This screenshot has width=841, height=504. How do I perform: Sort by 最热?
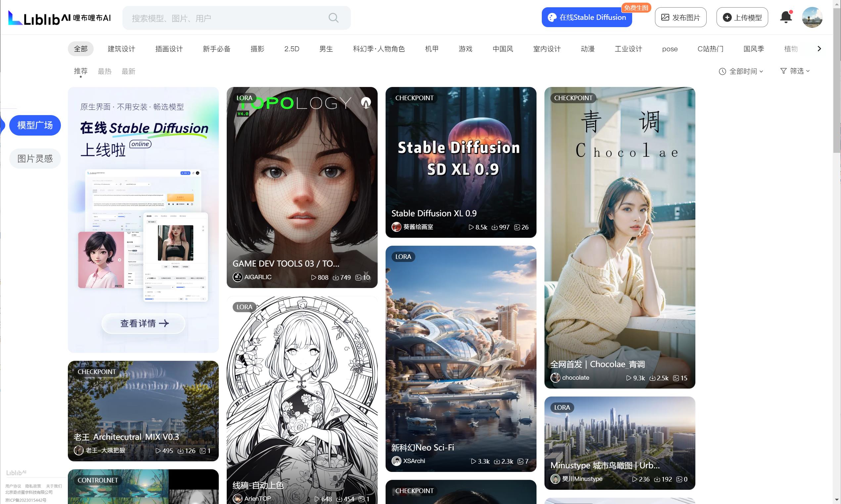click(x=105, y=71)
